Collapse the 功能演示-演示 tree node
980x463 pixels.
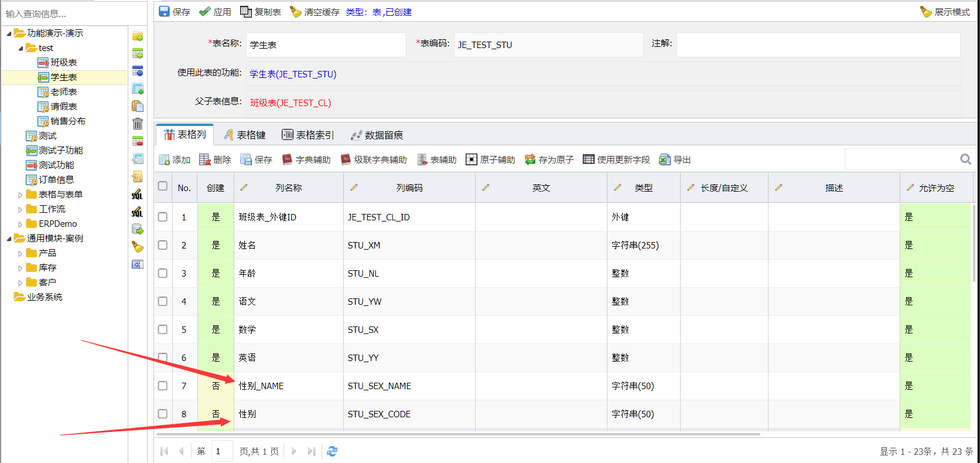[x=9, y=33]
